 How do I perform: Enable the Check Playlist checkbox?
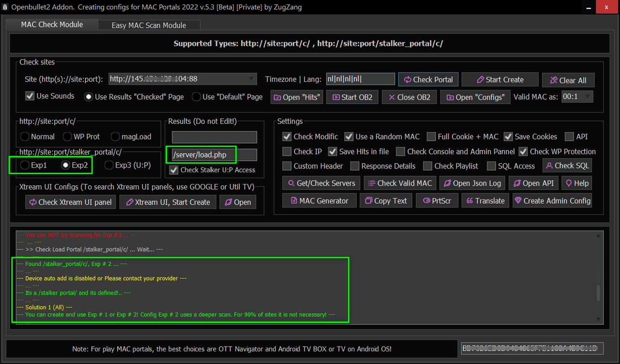click(x=427, y=166)
